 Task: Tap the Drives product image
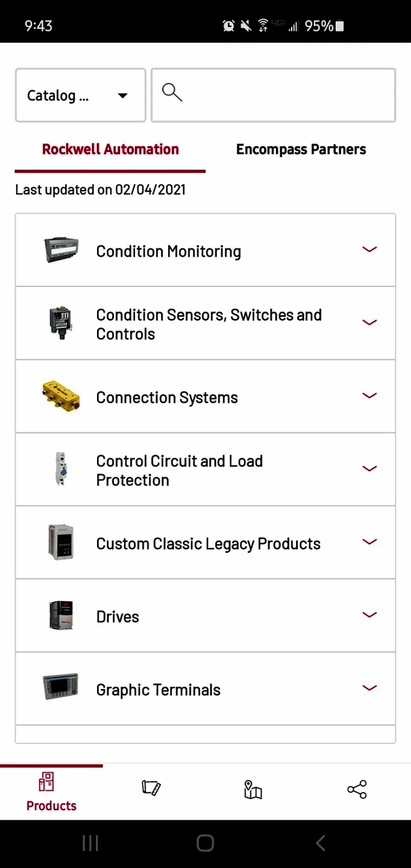click(x=61, y=616)
